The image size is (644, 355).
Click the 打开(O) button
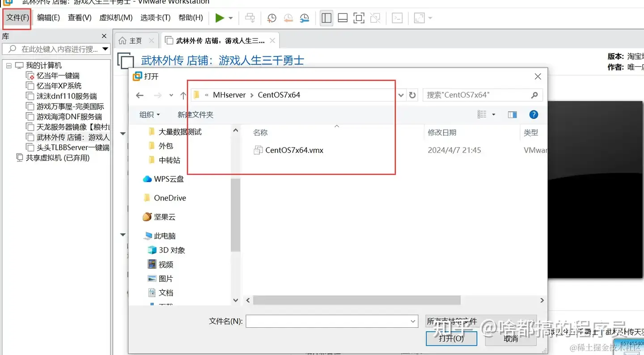(451, 338)
